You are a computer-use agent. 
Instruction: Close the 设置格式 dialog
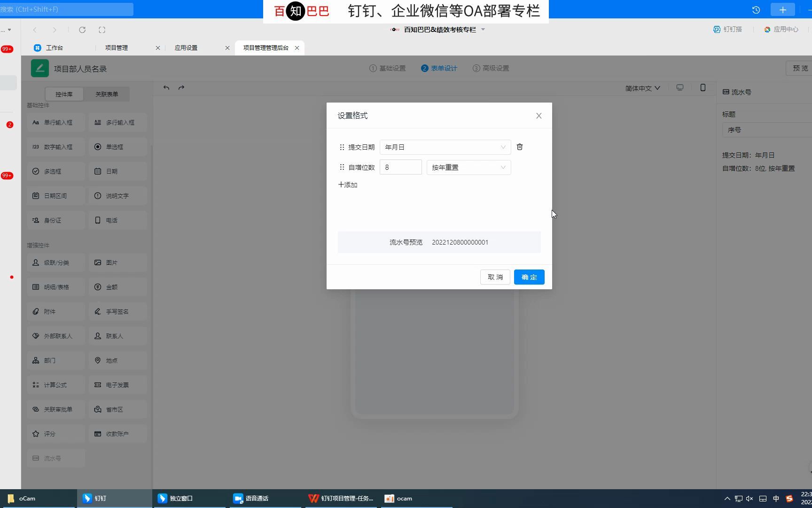click(539, 116)
